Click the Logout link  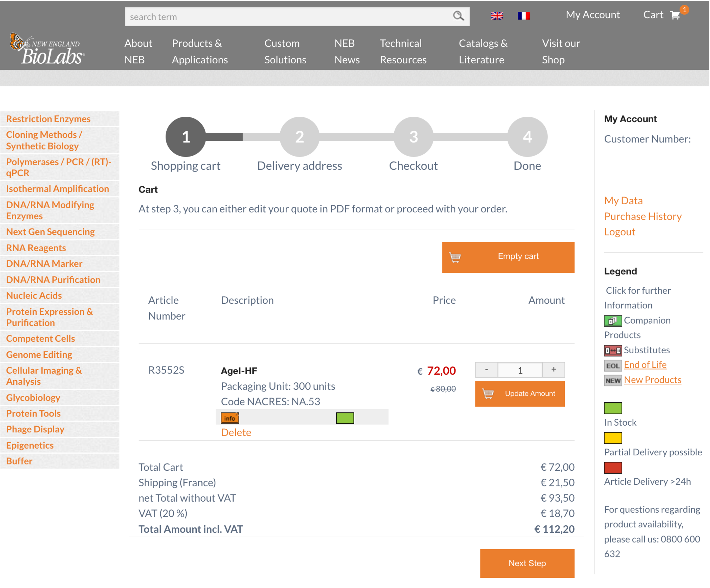pos(620,232)
